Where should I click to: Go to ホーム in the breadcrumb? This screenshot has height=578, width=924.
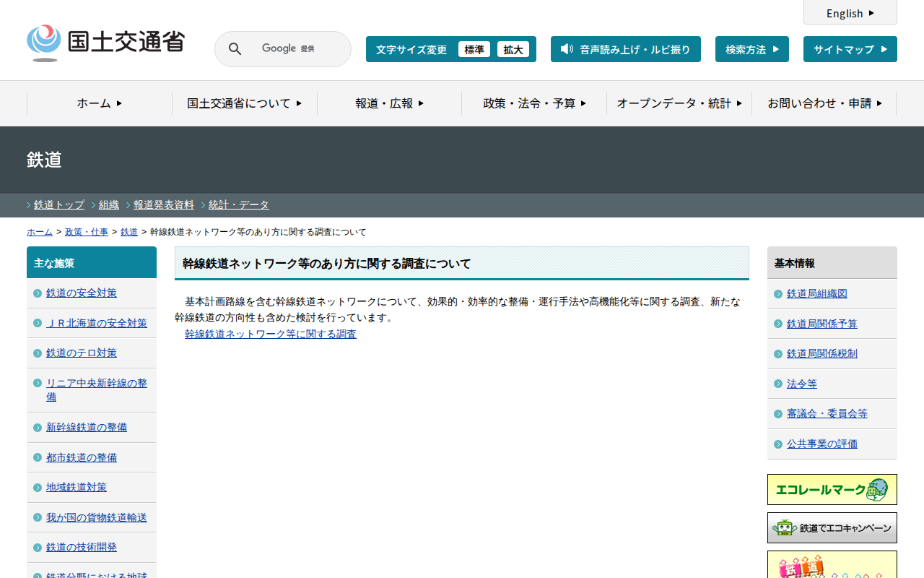click(x=40, y=232)
